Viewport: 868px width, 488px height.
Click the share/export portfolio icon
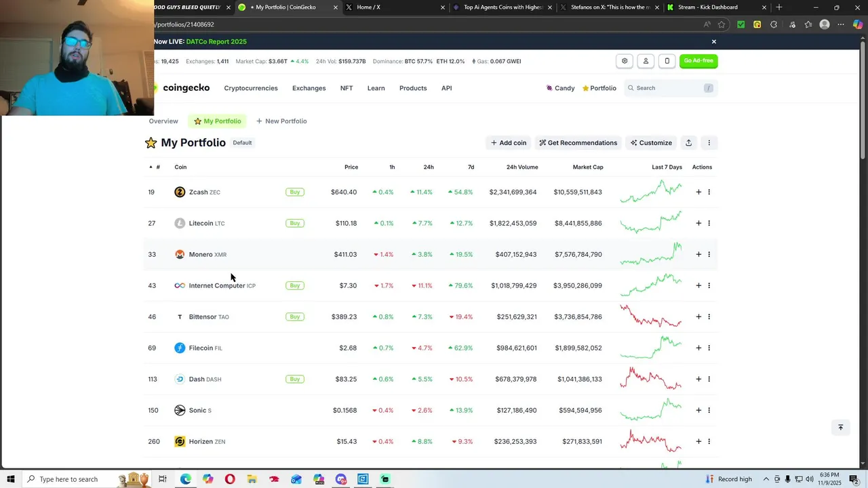[688, 142]
